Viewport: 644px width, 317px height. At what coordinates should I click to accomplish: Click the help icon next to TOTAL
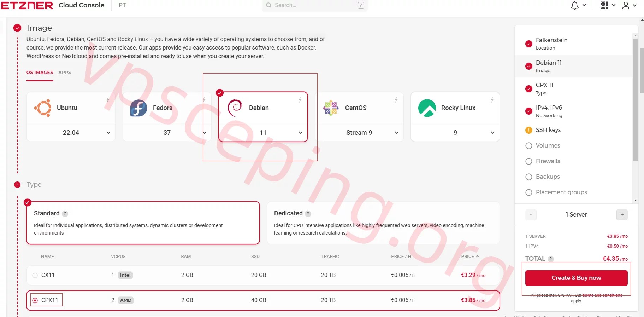click(x=550, y=259)
